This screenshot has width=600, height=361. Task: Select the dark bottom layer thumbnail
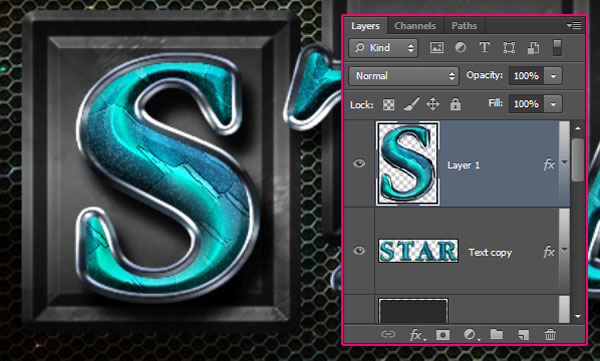pos(413,311)
